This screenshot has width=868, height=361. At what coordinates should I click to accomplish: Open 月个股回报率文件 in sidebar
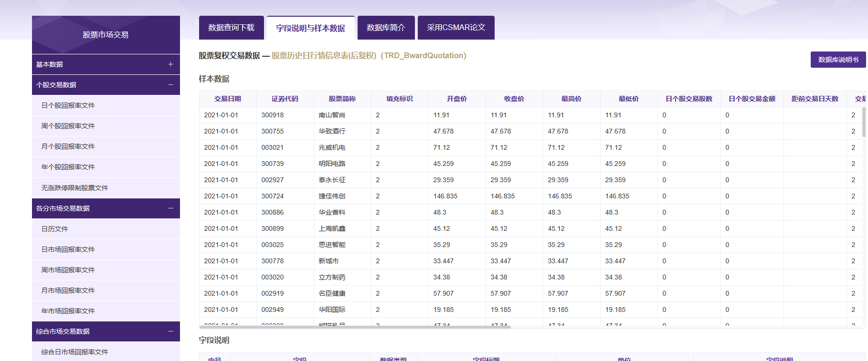106,146
